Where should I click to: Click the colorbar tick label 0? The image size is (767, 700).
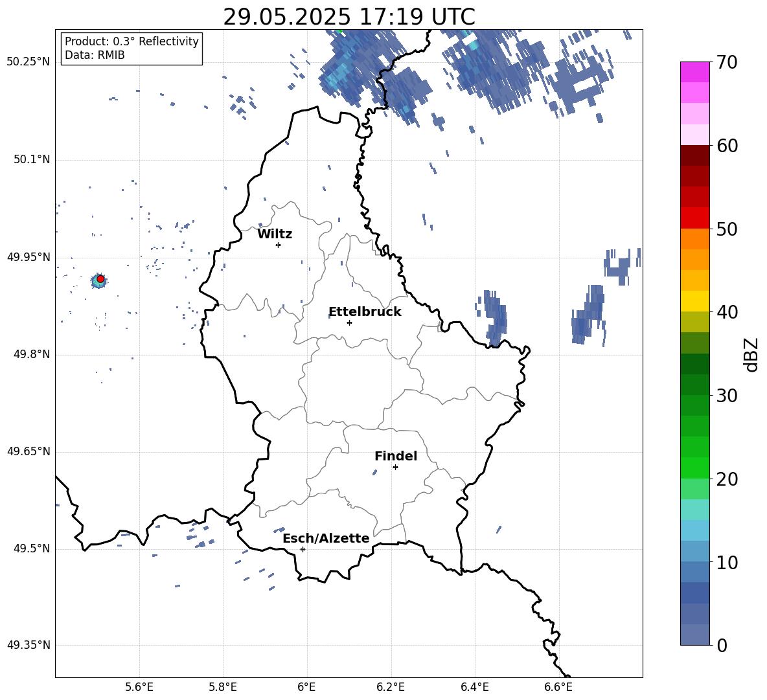pyautogui.click(x=722, y=645)
